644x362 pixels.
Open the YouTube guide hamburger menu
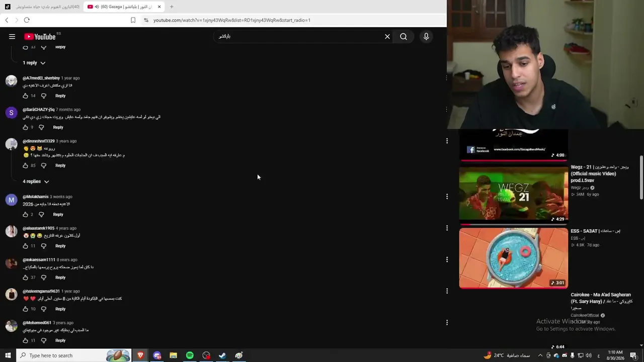12,36
